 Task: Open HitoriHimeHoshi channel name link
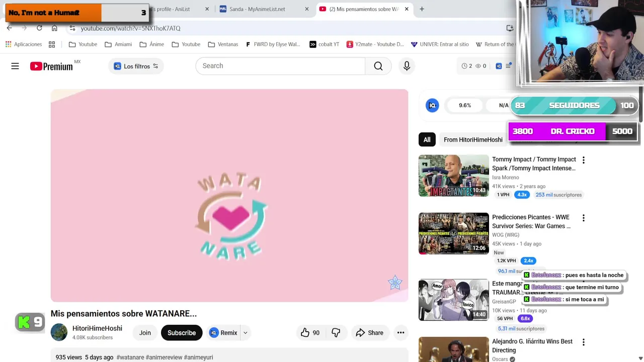97,328
